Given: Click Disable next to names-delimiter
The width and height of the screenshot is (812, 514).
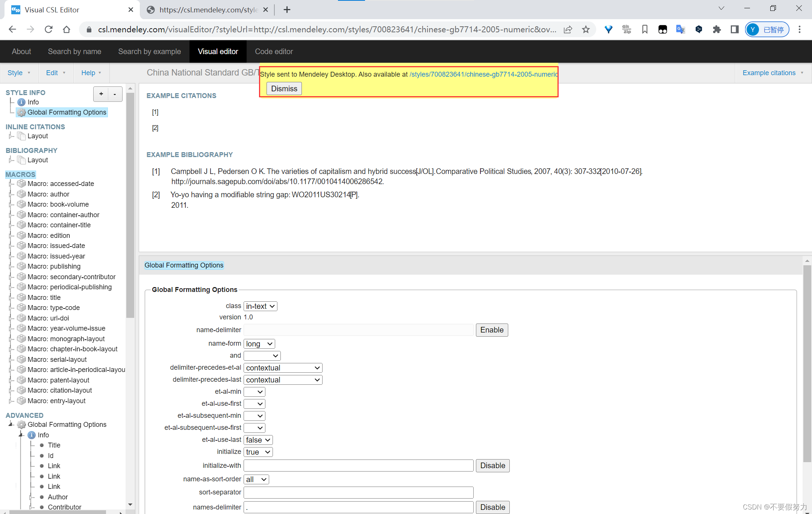Looking at the screenshot, I should point(492,507).
